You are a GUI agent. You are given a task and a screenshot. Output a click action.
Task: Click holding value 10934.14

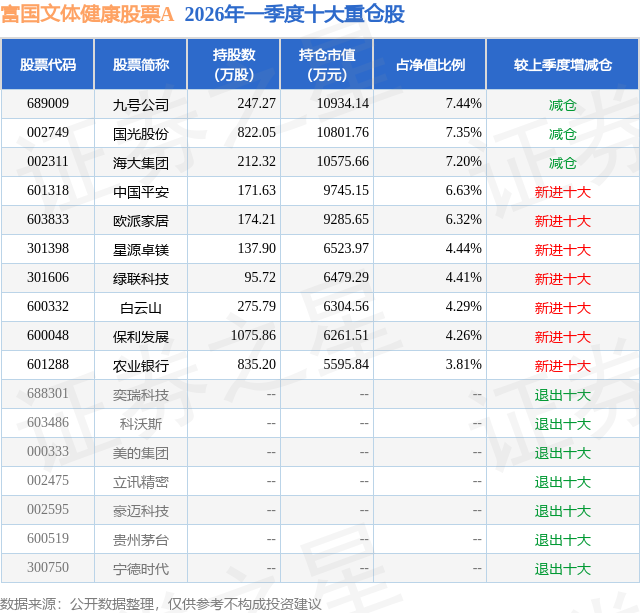pos(343,103)
